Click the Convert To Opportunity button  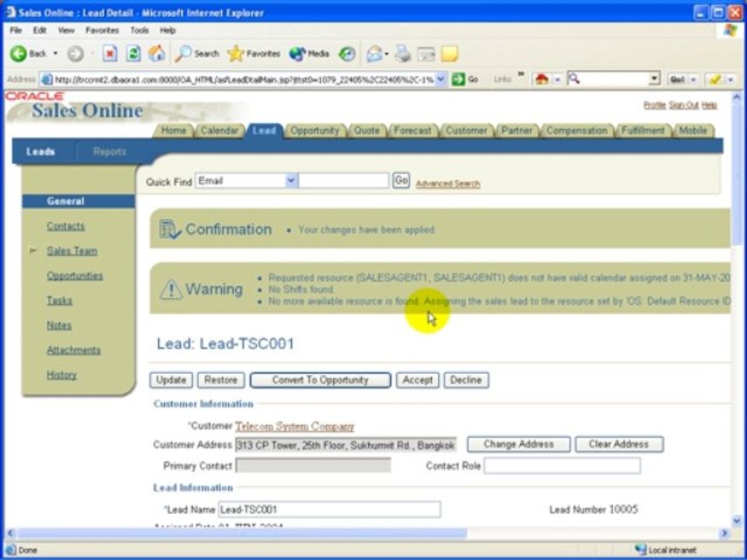point(320,380)
